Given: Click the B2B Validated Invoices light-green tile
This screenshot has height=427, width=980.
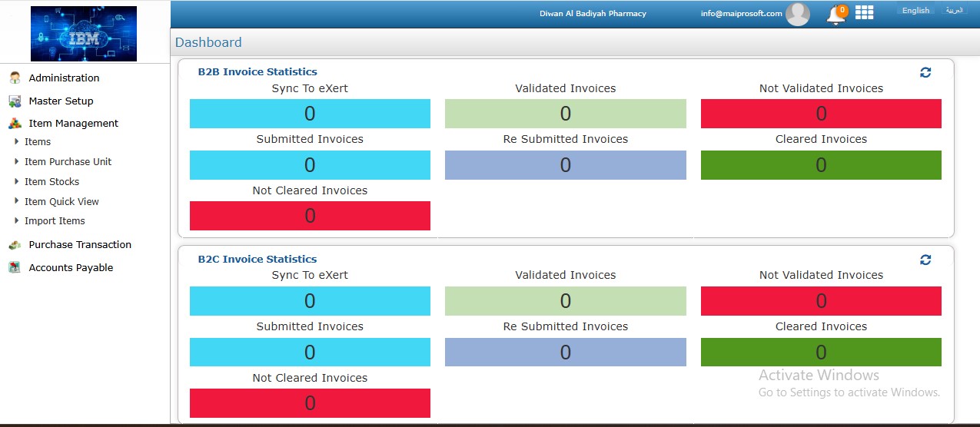Looking at the screenshot, I should [565, 114].
